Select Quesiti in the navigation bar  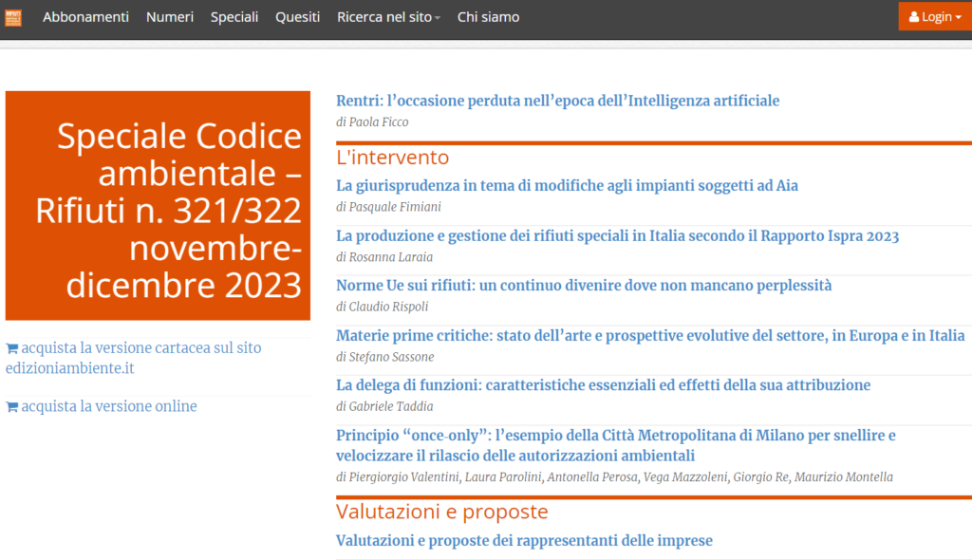click(x=297, y=17)
